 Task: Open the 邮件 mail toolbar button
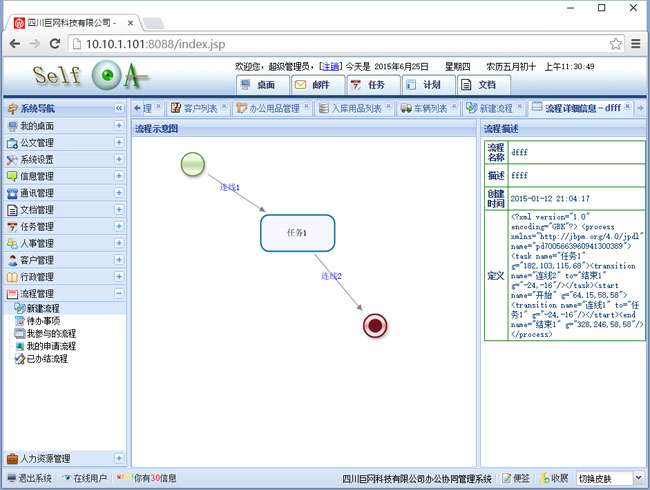(312, 85)
